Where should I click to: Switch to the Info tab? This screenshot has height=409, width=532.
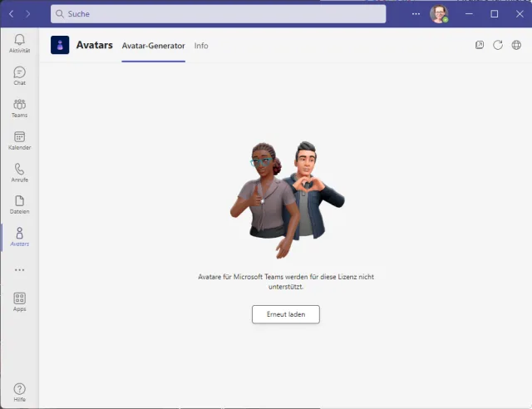tap(201, 46)
